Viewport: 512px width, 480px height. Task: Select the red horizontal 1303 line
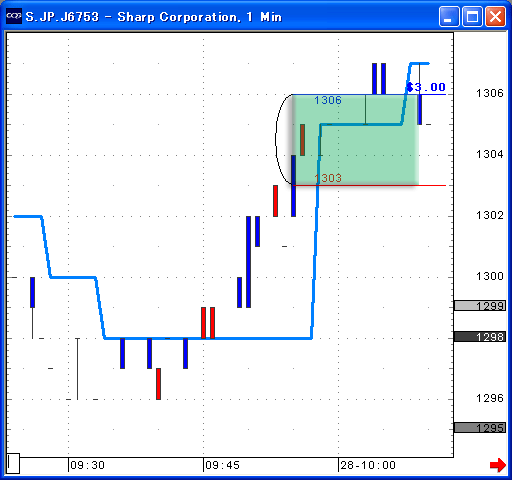(x=369, y=185)
